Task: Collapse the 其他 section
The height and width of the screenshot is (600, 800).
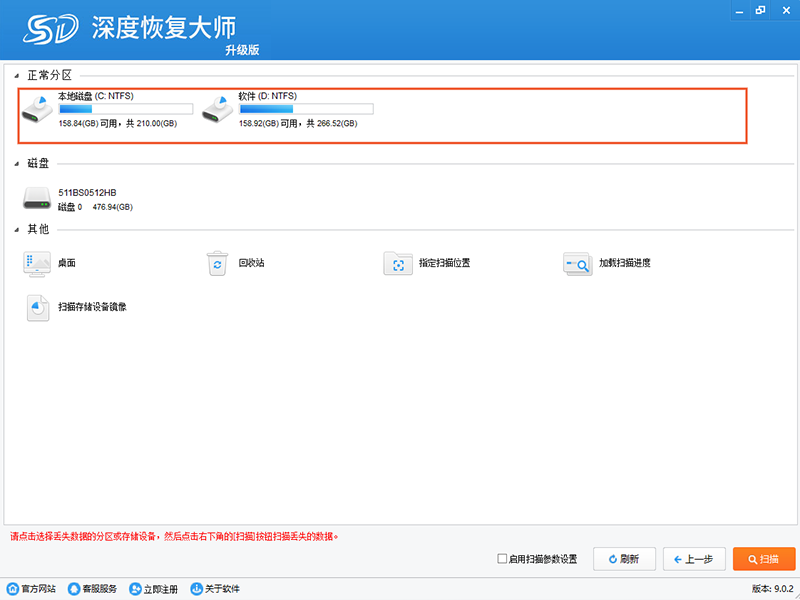Action: point(18,229)
